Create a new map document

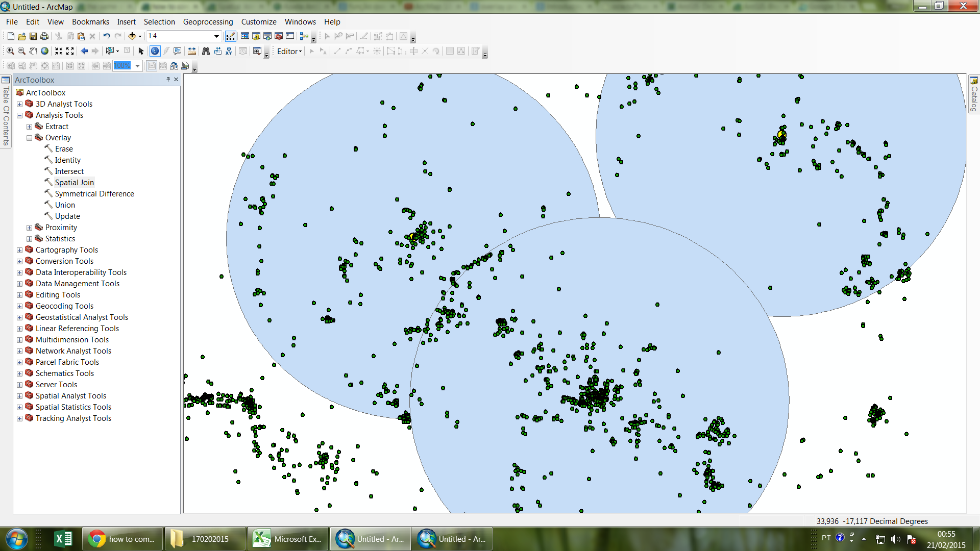(10, 36)
